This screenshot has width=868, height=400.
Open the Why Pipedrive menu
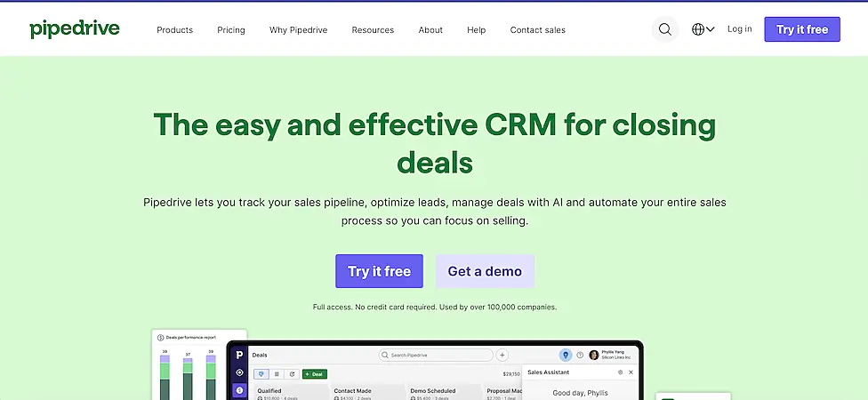[x=299, y=30]
